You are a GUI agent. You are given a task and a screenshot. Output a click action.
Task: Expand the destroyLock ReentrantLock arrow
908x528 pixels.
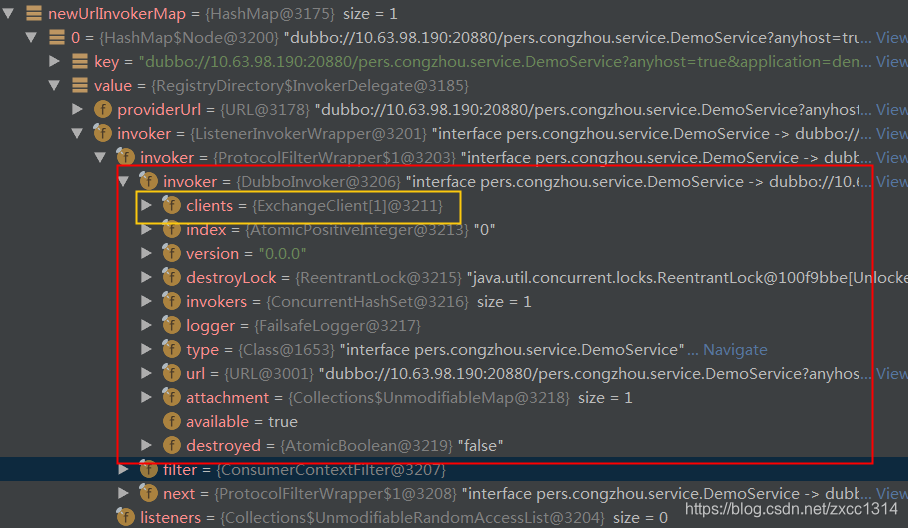click(147, 278)
